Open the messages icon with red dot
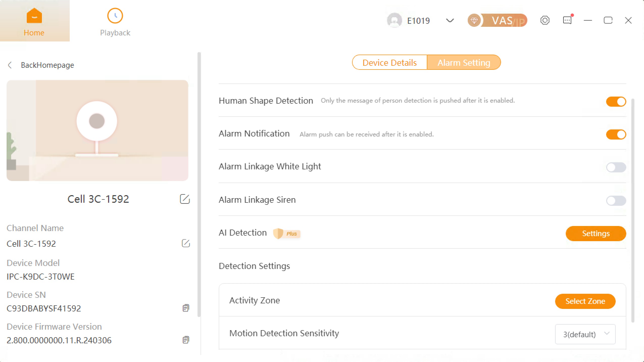644x362 pixels. click(x=567, y=20)
